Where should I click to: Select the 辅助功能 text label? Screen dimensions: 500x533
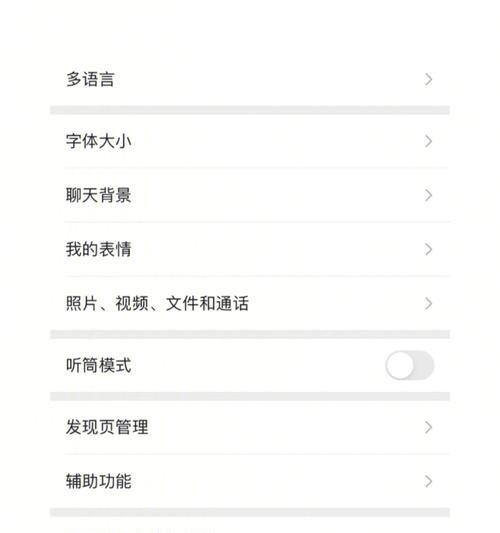click(x=99, y=481)
